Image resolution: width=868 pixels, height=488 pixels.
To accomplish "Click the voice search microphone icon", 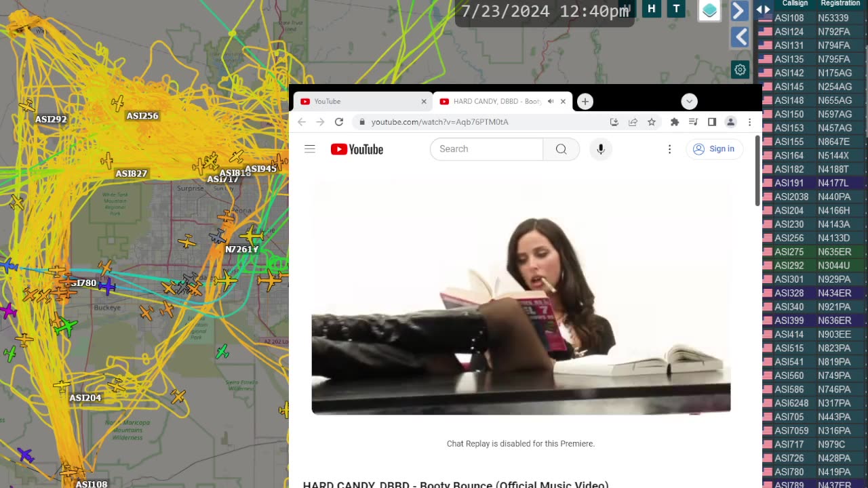I will [601, 149].
